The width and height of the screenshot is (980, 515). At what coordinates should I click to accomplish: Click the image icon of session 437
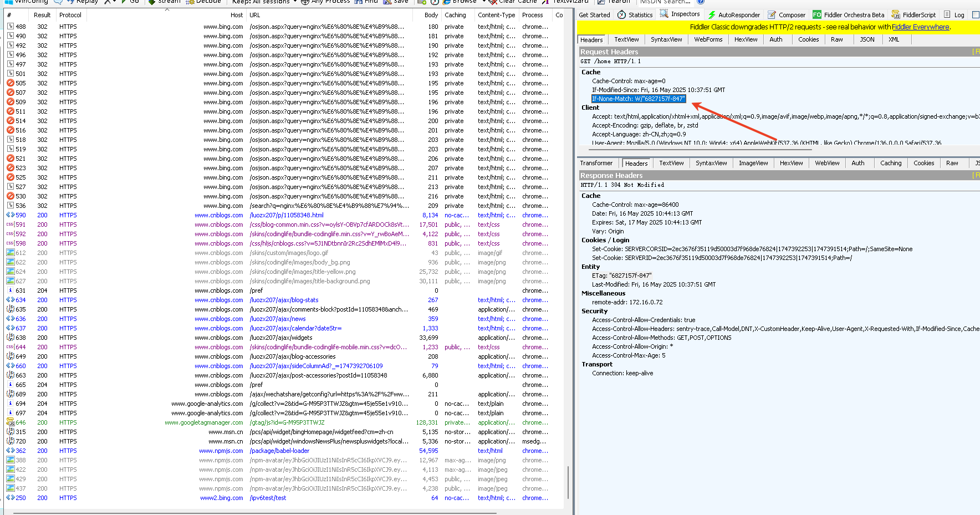coord(10,488)
